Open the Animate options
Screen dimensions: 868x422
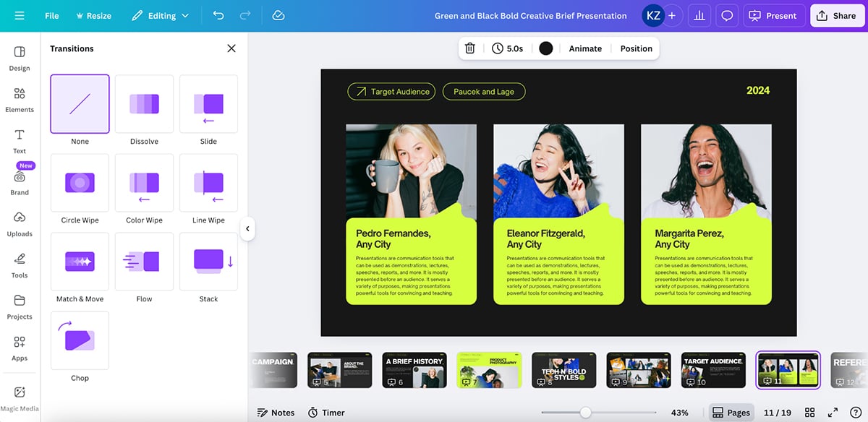coord(584,48)
